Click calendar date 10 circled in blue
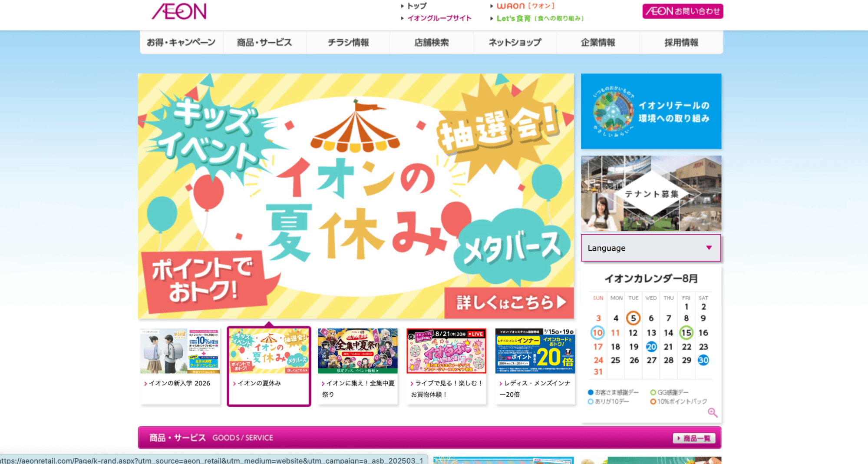Image resolution: width=868 pixels, height=464 pixels. 597,333
